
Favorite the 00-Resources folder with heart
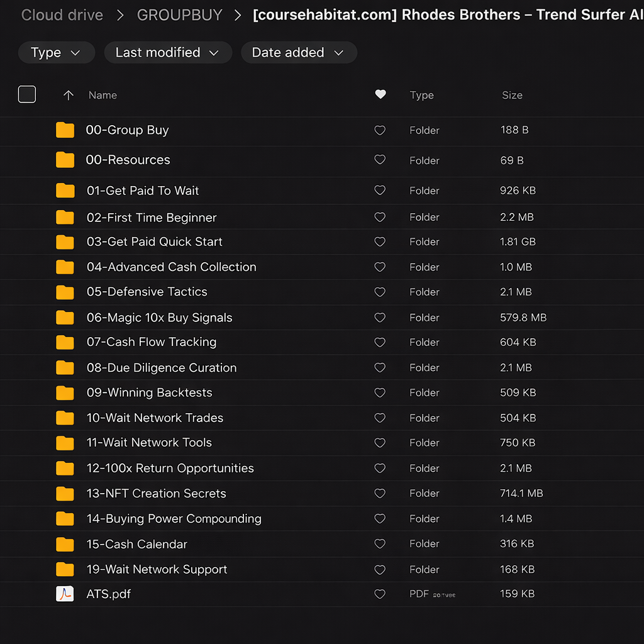click(380, 160)
